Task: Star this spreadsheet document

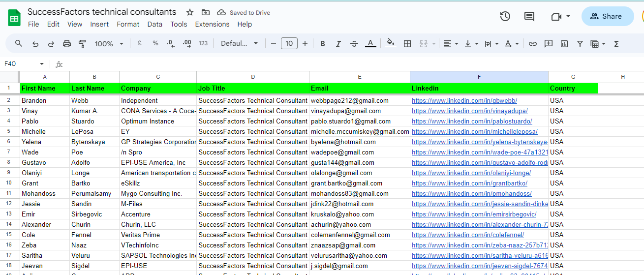Action: coord(190,12)
